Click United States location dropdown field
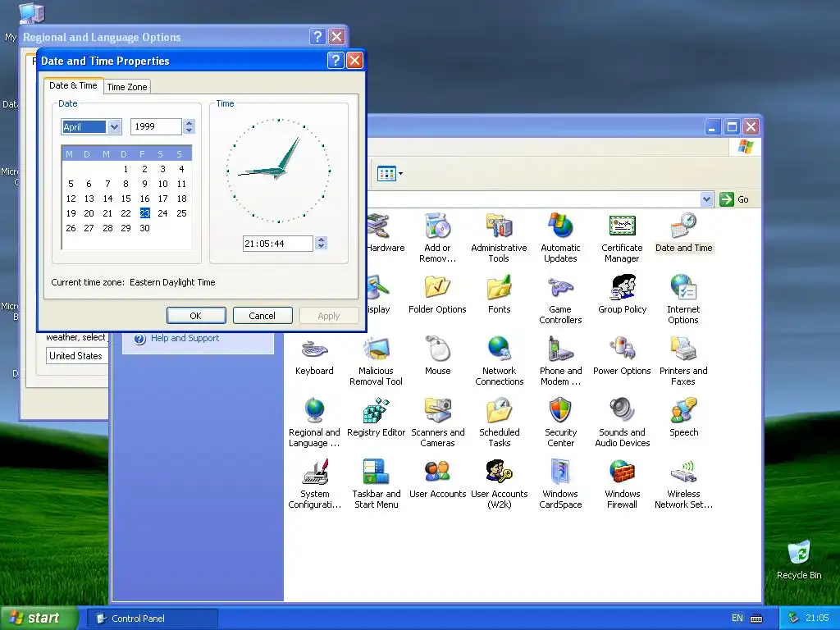This screenshot has height=630, width=840. coord(78,356)
